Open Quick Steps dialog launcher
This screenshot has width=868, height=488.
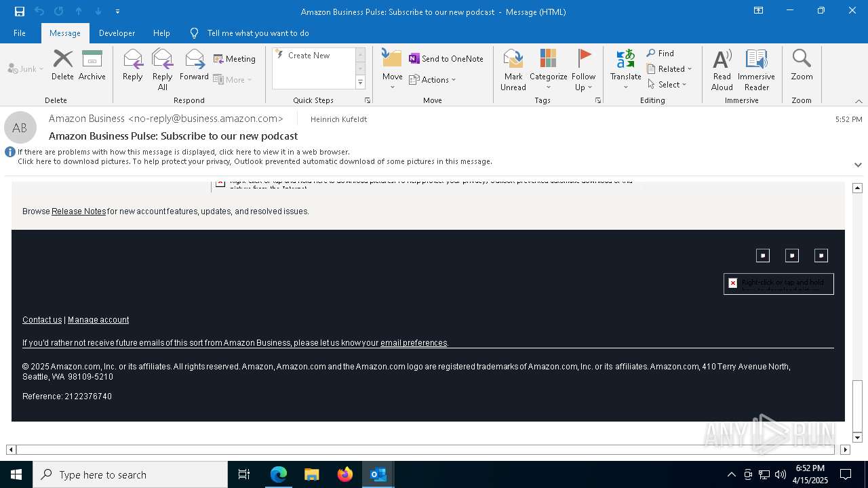click(368, 100)
